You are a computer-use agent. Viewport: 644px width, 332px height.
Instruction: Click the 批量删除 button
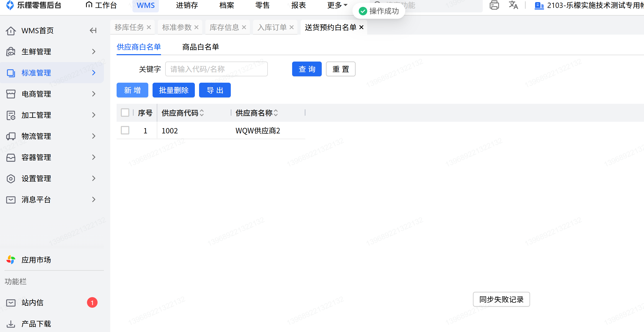(x=174, y=90)
